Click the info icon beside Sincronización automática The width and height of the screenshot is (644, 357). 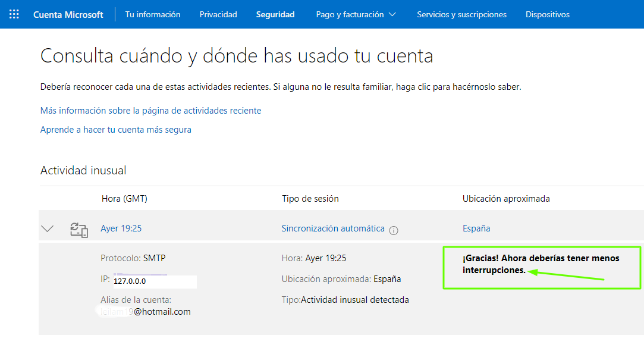[394, 230]
